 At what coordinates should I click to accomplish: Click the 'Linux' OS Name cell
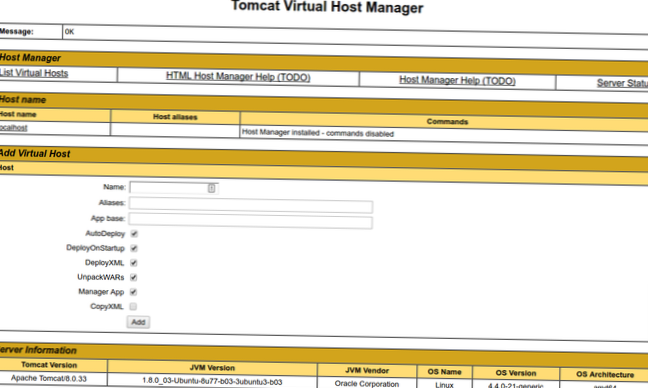[444, 385]
